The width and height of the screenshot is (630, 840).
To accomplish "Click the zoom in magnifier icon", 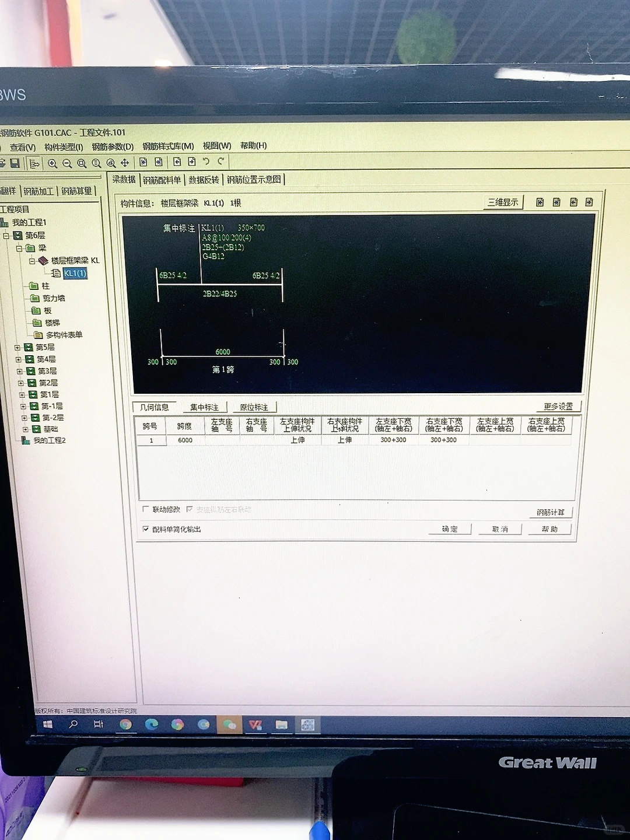I will point(52,164).
